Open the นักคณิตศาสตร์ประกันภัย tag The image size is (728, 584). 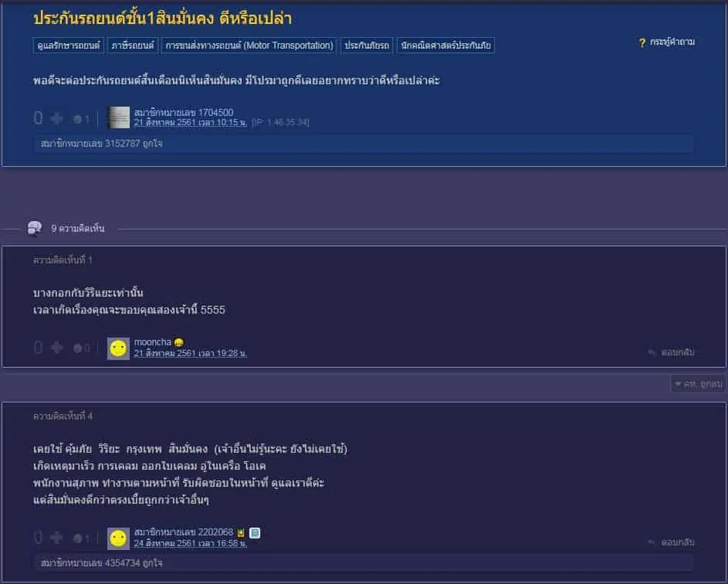445,46
